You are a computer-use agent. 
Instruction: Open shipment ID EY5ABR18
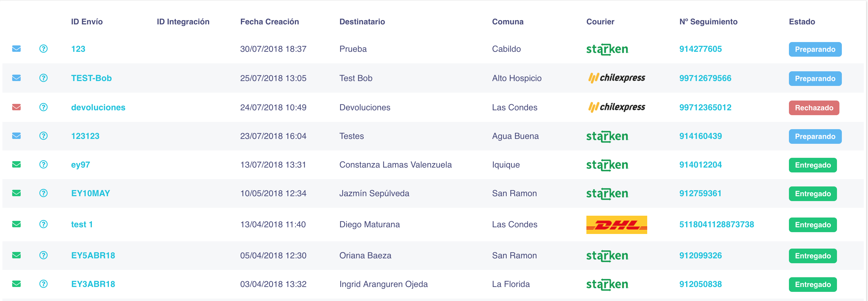(93, 255)
